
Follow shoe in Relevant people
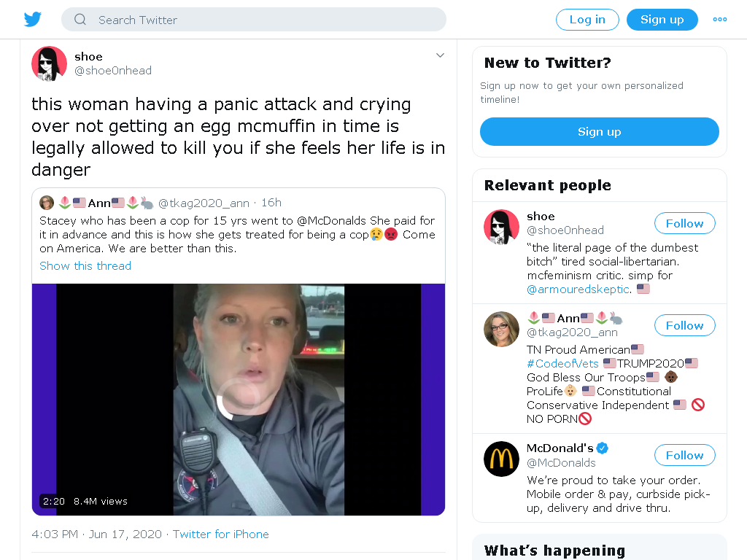coord(684,223)
